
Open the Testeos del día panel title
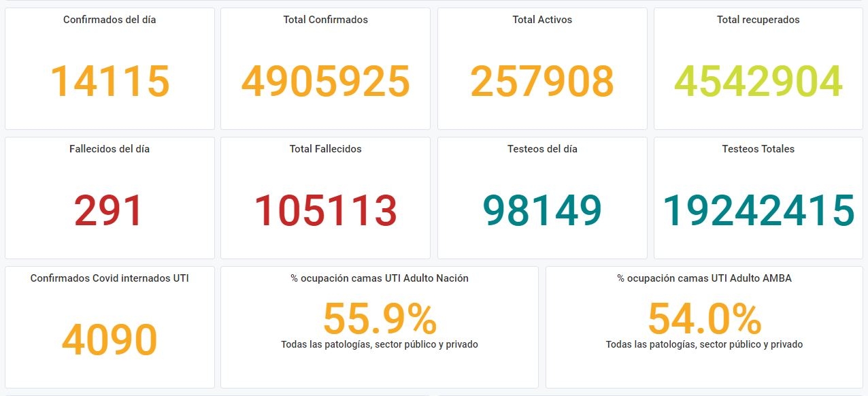coord(542,149)
